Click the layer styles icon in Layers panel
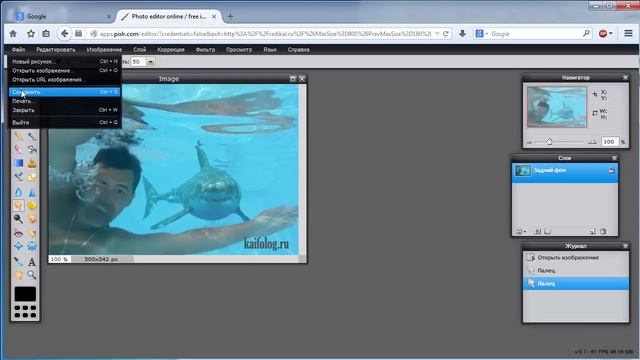 point(538,231)
